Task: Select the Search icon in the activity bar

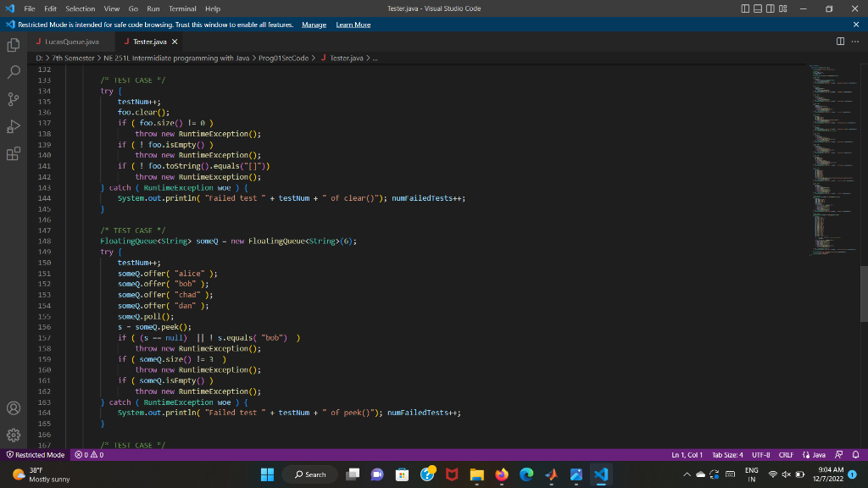Action: pyautogui.click(x=13, y=71)
